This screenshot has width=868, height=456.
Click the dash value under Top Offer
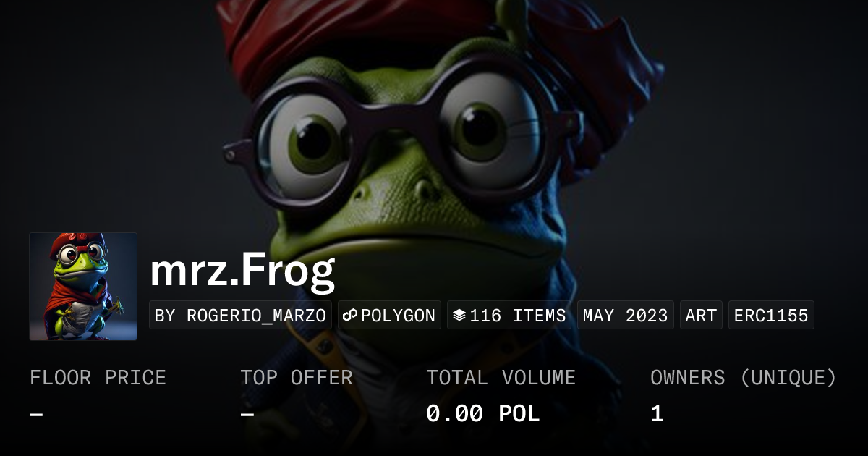click(x=247, y=414)
